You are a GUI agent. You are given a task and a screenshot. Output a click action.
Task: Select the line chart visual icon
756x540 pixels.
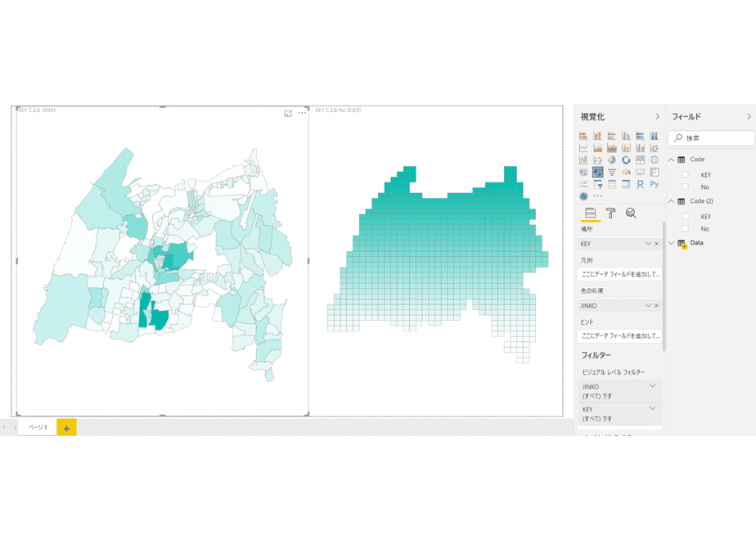click(x=583, y=148)
